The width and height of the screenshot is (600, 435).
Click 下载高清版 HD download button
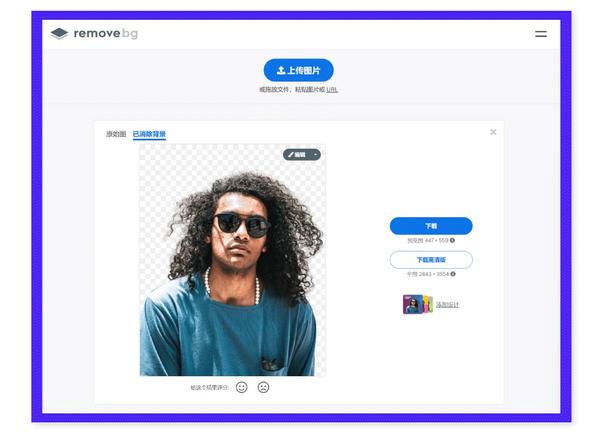tap(431, 260)
